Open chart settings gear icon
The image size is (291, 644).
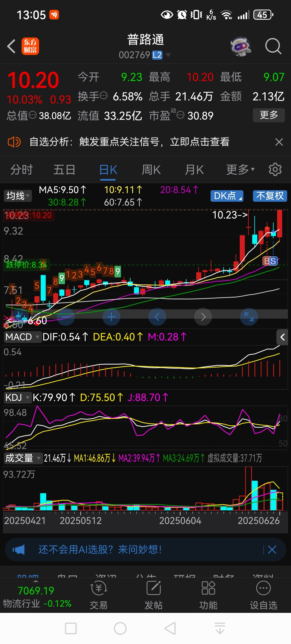pyautogui.click(x=275, y=169)
